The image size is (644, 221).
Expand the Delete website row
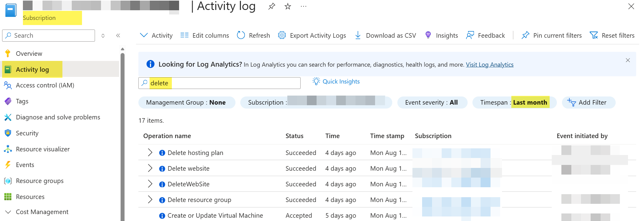click(150, 168)
